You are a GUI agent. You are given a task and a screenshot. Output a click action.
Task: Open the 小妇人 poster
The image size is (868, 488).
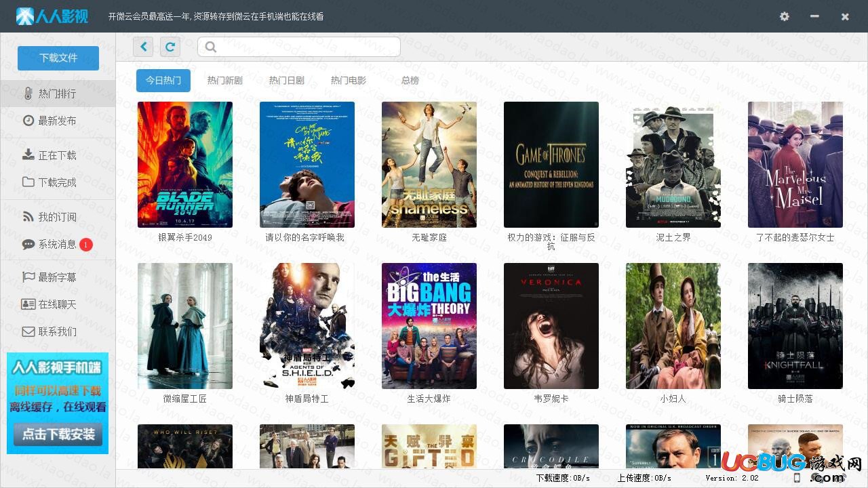pyautogui.click(x=673, y=326)
